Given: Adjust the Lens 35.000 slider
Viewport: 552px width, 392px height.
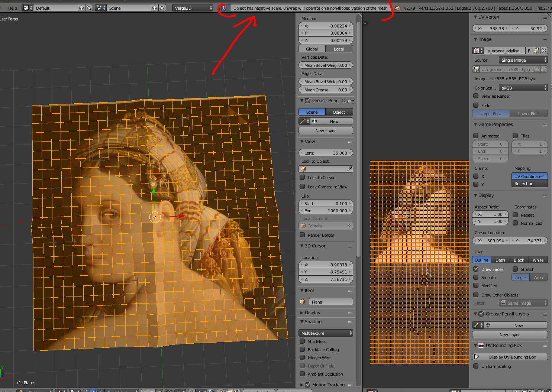Looking at the screenshot, I should 326,153.
